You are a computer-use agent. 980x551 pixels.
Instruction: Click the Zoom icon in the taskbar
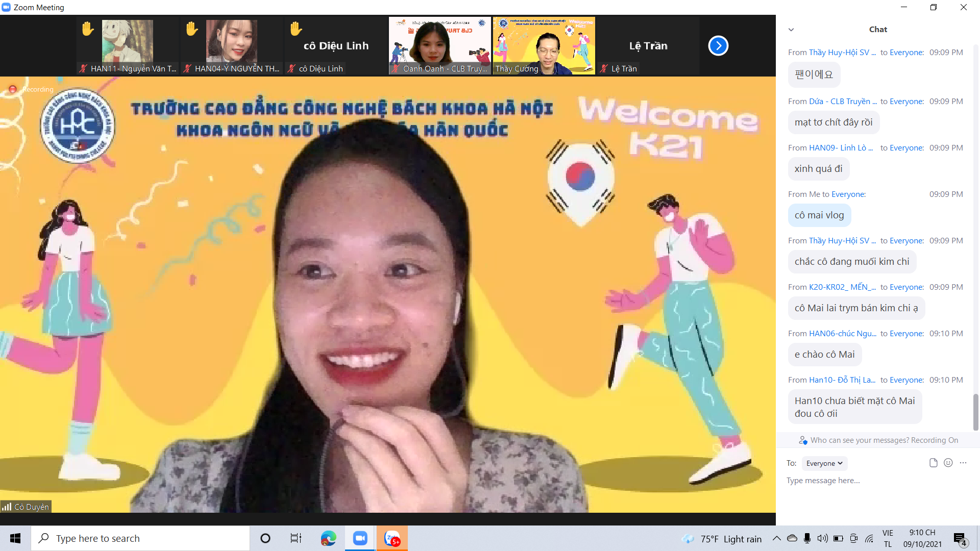tap(360, 538)
